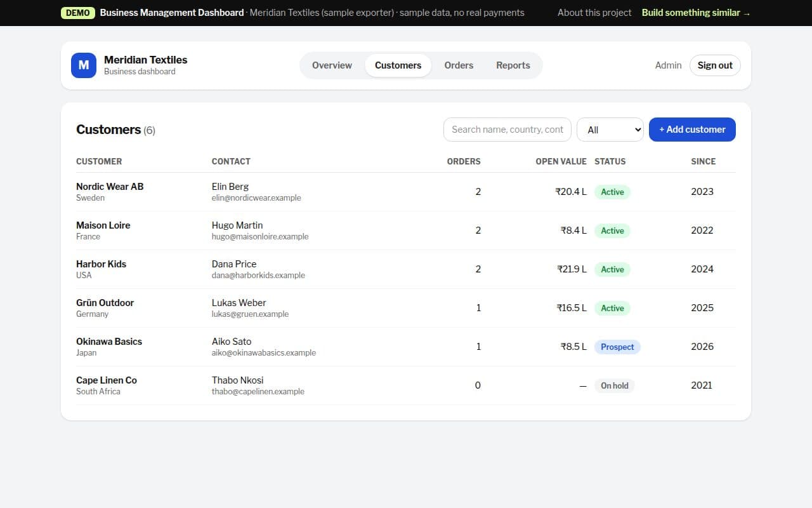Viewport: 812px width, 508px height.
Task: Click the OPEN VALUE column header
Action: point(561,161)
